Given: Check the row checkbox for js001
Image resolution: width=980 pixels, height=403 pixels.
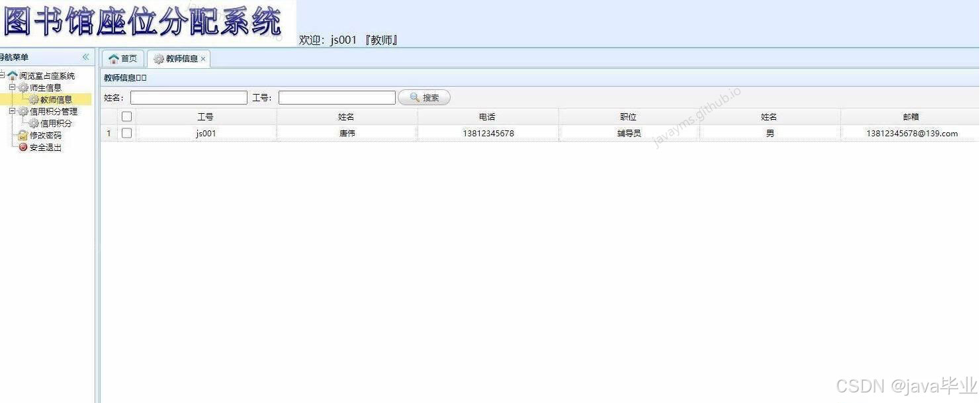Looking at the screenshot, I should point(127,133).
